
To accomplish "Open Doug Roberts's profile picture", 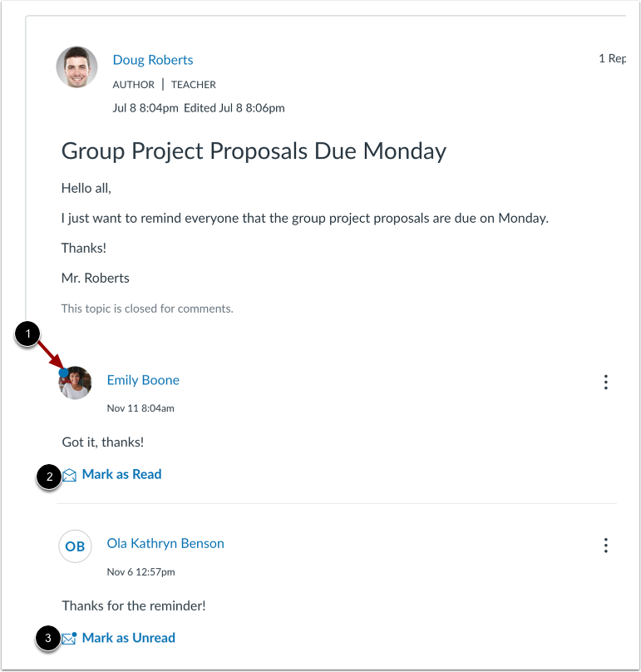I will coord(76,67).
